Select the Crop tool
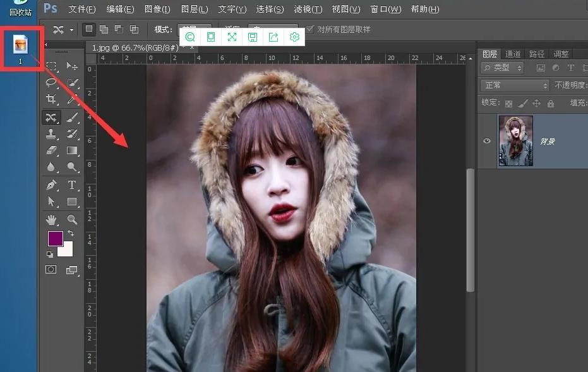This screenshot has width=588, height=372. (51, 99)
